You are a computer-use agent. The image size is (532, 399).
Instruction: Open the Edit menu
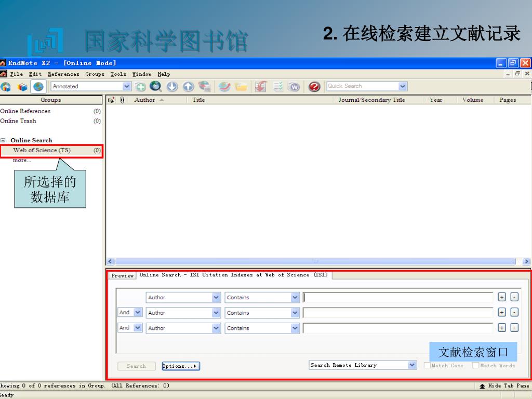[35, 74]
